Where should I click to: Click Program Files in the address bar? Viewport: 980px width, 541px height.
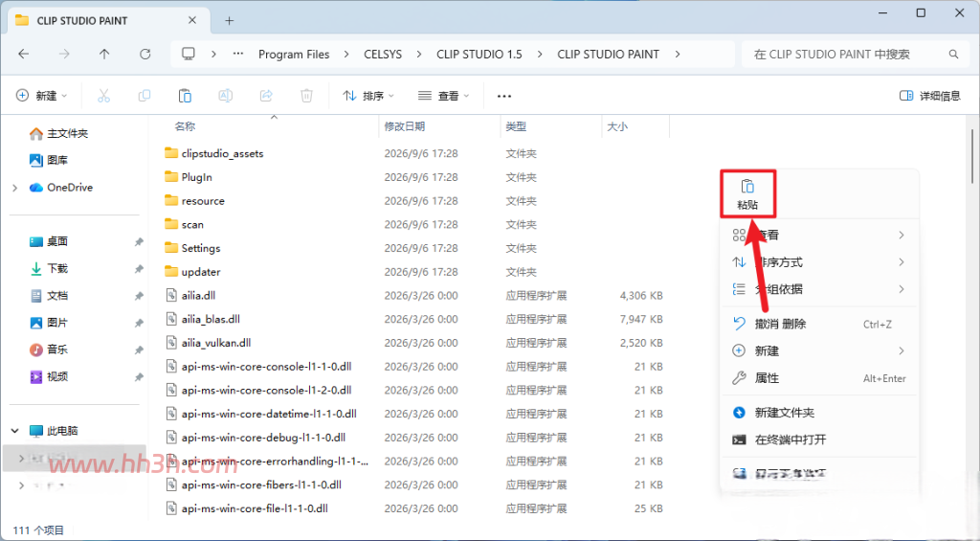[x=294, y=55]
